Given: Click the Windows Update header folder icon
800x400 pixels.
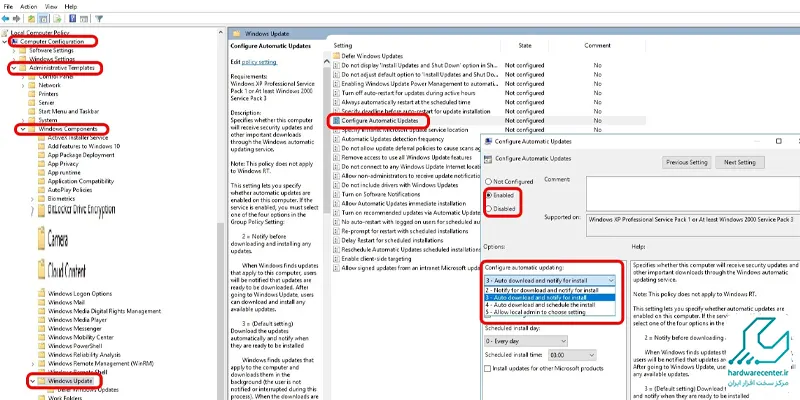Looking at the screenshot, I should 236,34.
